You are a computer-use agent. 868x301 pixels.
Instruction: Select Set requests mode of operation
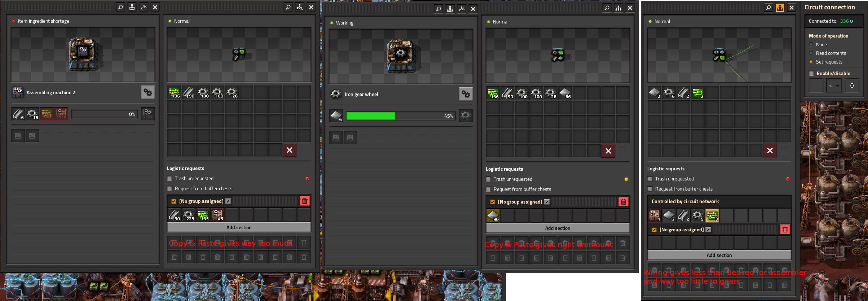coord(811,62)
